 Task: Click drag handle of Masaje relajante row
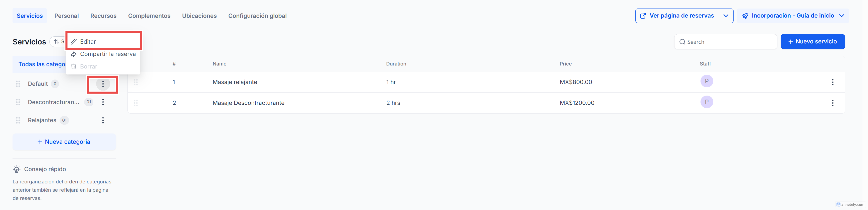(136, 82)
